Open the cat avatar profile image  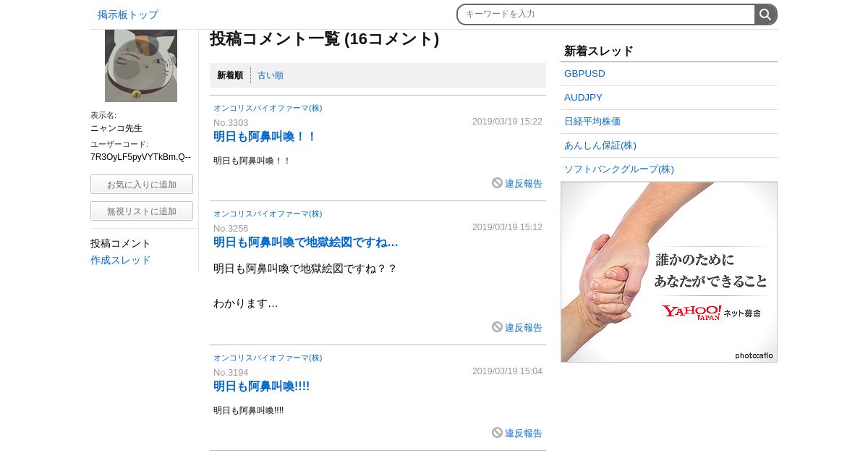pos(141,66)
